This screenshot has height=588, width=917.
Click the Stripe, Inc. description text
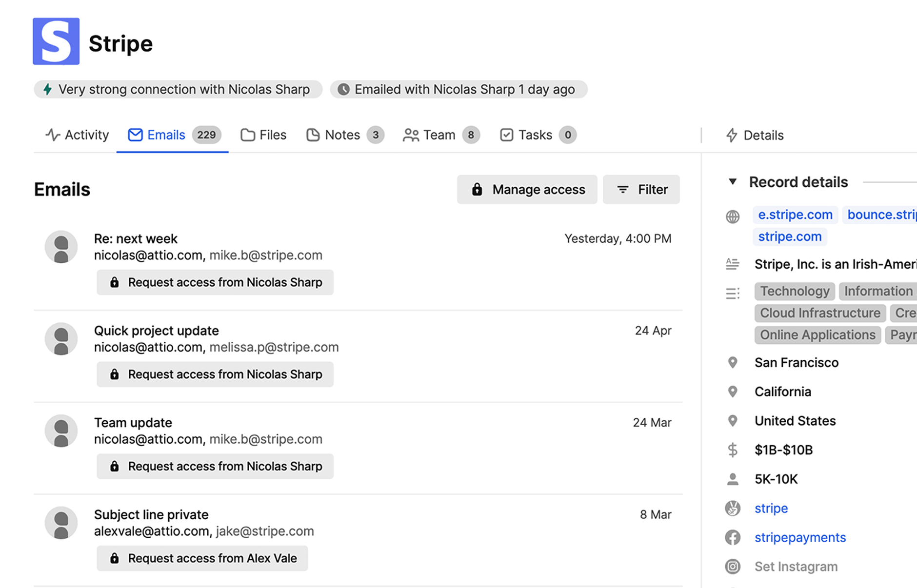coord(836,264)
